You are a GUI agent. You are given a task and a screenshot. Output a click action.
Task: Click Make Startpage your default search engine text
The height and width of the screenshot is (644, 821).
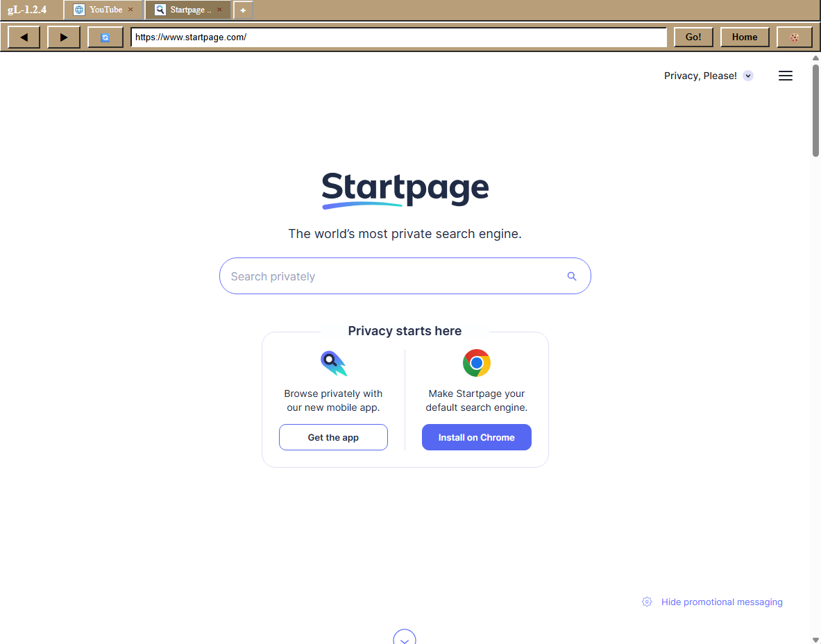(477, 400)
